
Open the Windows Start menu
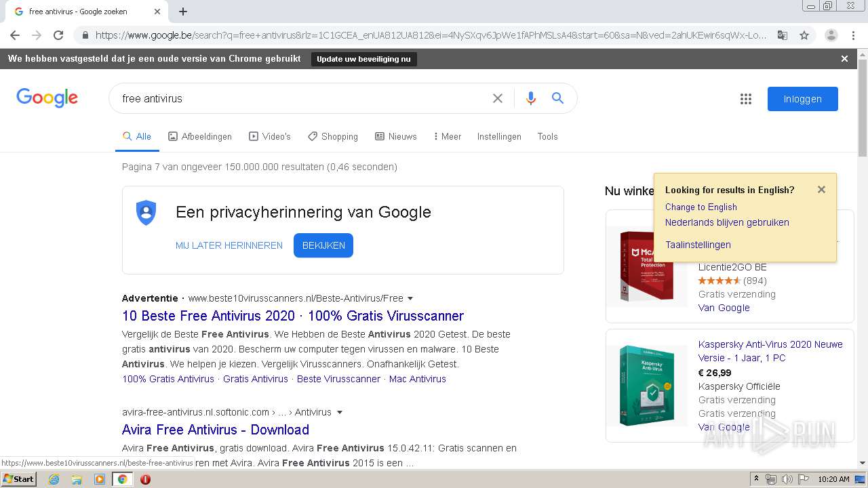tap(18, 479)
